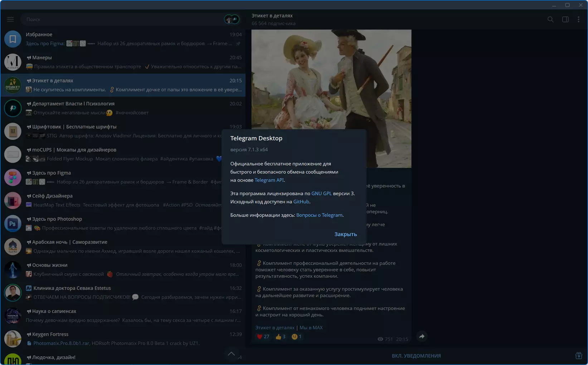
Task: Click the Этикет в деталях link under post
Action: (x=275, y=327)
